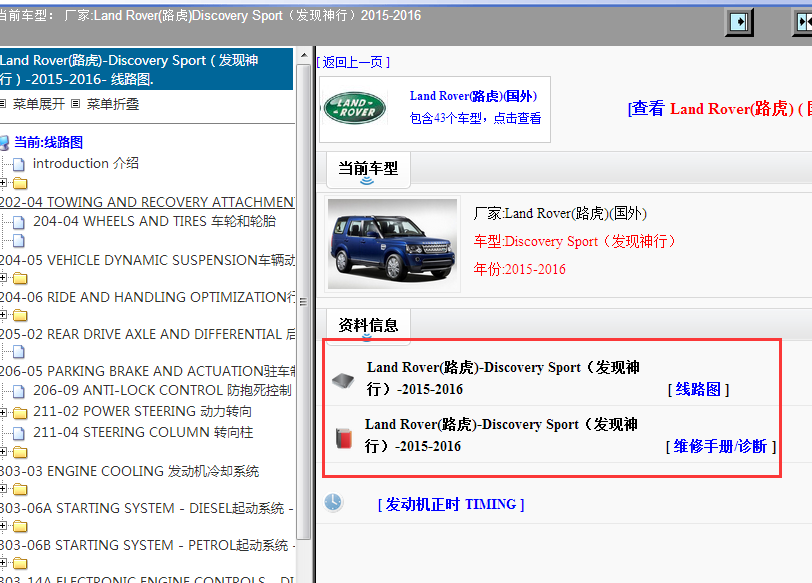Click the document icon above 204-05 VEHICLE DYNAMIC
This screenshot has width=812, height=583.
pos(19,241)
